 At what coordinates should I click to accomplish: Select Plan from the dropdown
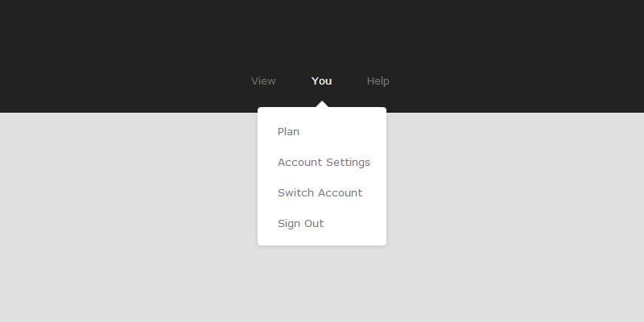point(288,131)
